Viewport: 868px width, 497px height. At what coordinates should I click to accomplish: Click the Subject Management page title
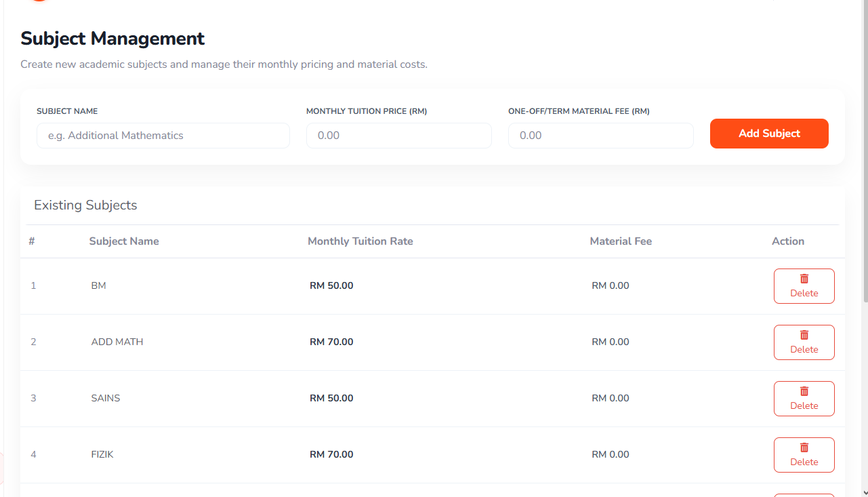(x=112, y=39)
